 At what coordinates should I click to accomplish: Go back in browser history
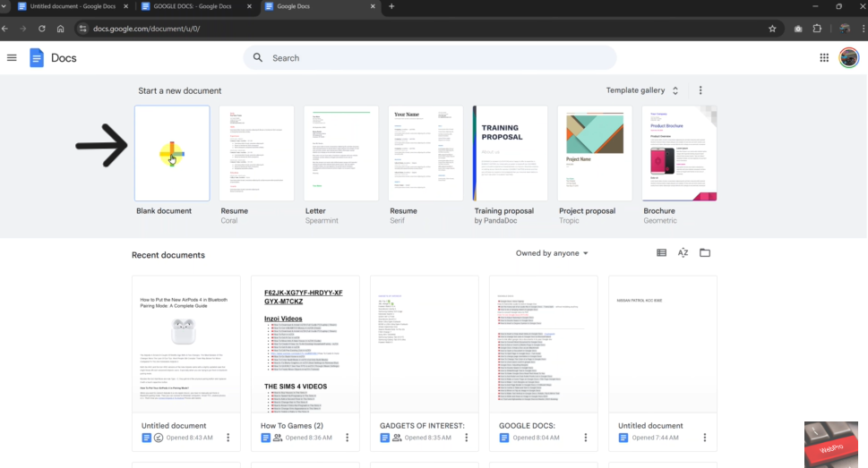tap(5, 29)
